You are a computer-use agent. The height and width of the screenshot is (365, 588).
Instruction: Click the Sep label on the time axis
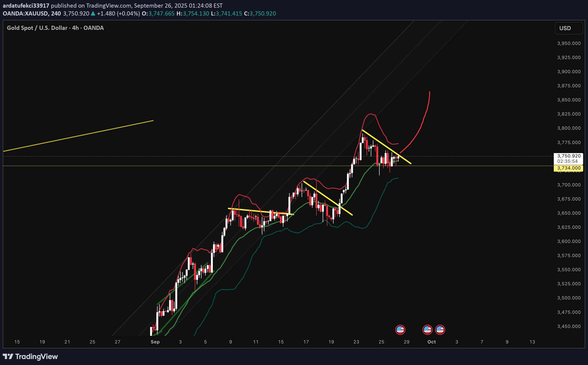pyautogui.click(x=155, y=342)
